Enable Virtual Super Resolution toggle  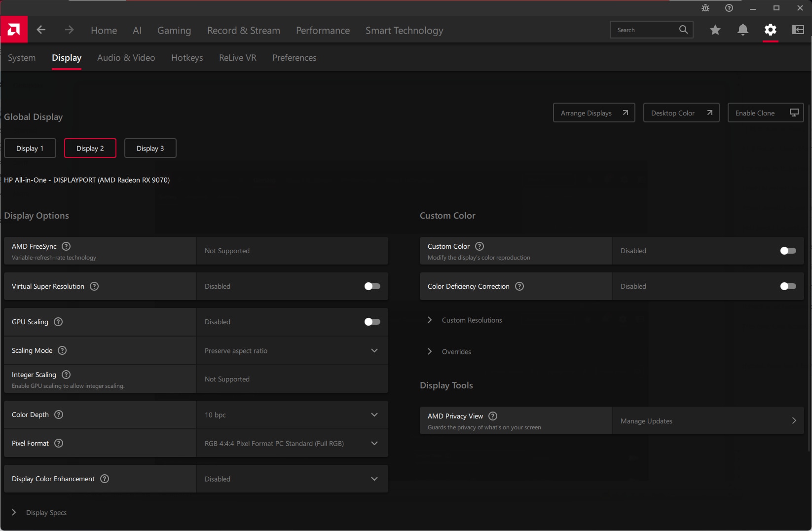tap(372, 286)
